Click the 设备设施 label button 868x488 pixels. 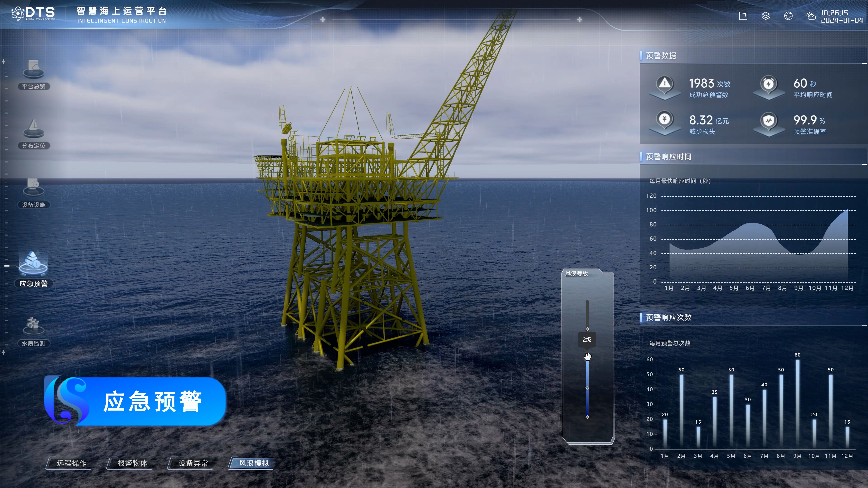point(33,205)
